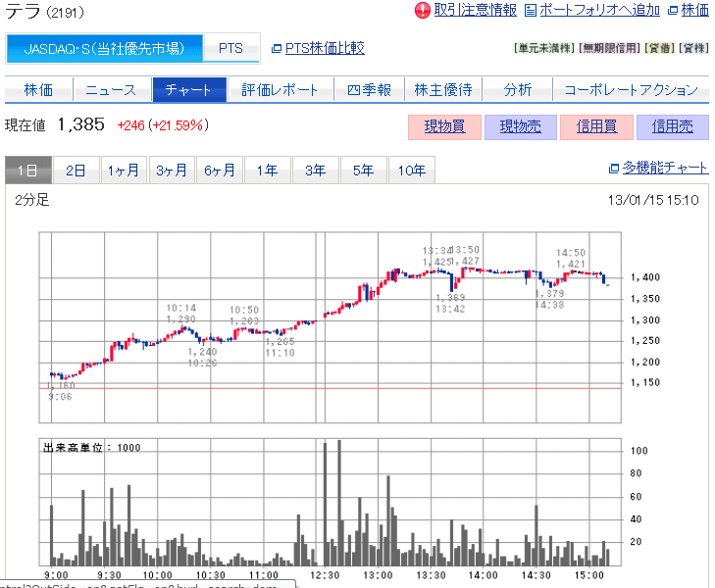Select the 3年 chart period
This screenshot has width=715, height=588.
coord(316,171)
